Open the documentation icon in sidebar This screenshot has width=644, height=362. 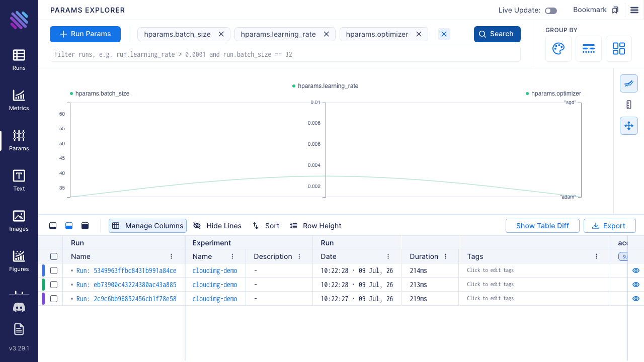pos(19,329)
